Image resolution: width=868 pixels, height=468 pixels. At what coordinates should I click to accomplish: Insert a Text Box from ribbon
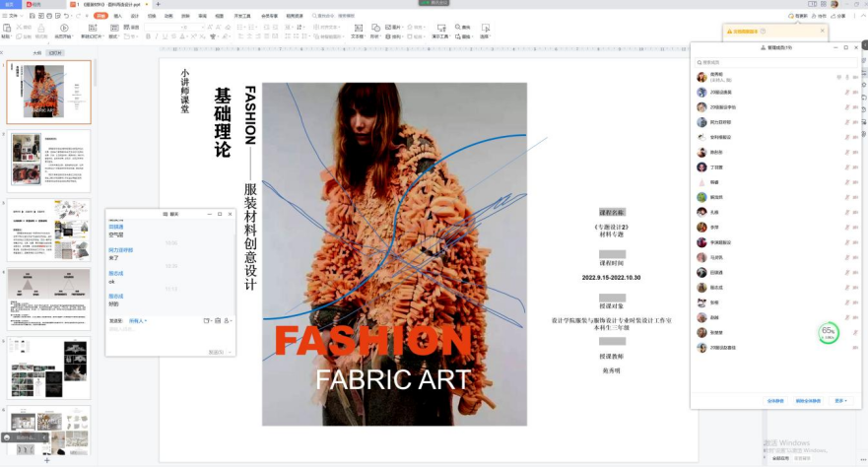tap(359, 28)
